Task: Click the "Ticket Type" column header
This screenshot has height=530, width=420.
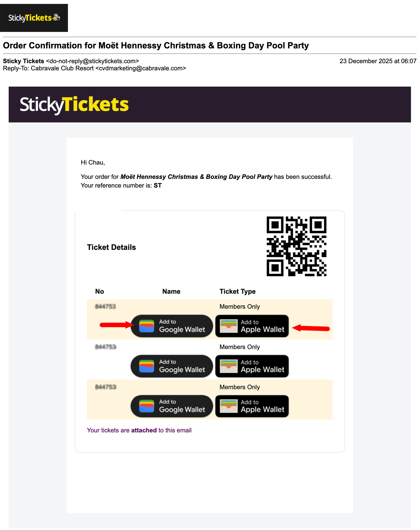Action: point(237,291)
